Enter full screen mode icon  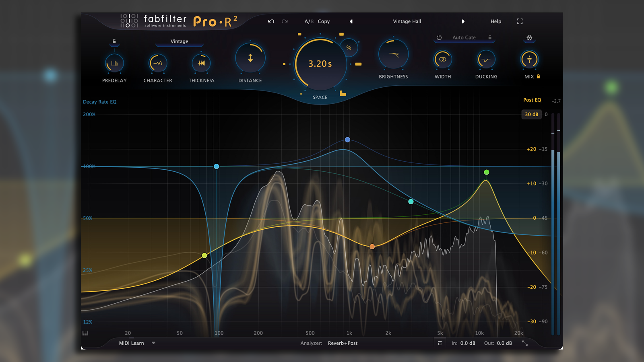point(520,21)
